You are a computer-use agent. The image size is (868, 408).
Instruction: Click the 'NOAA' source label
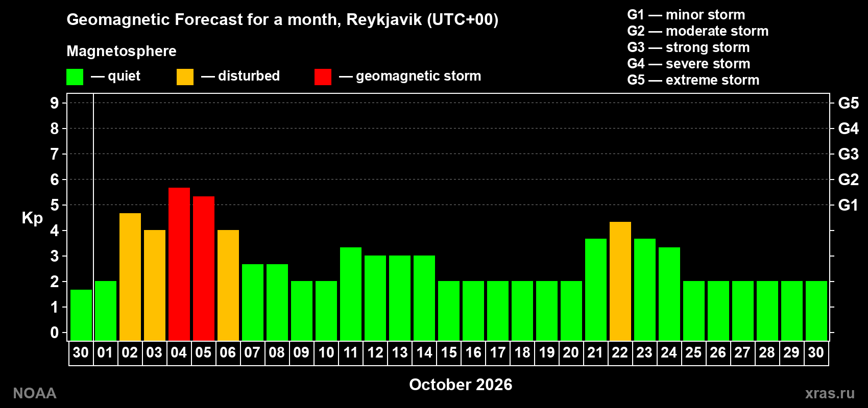pos(35,393)
